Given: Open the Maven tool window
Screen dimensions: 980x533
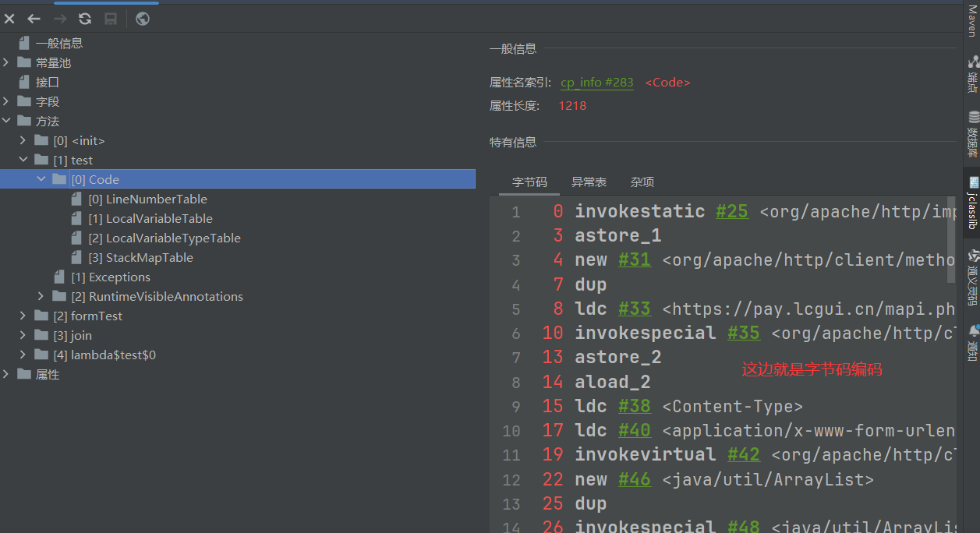Looking at the screenshot, I should pos(971,20).
